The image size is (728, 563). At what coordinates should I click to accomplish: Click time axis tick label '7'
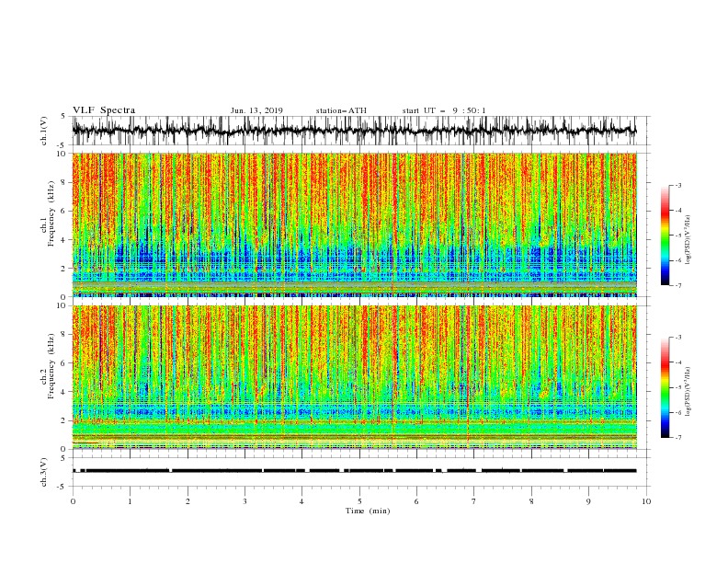(474, 501)
